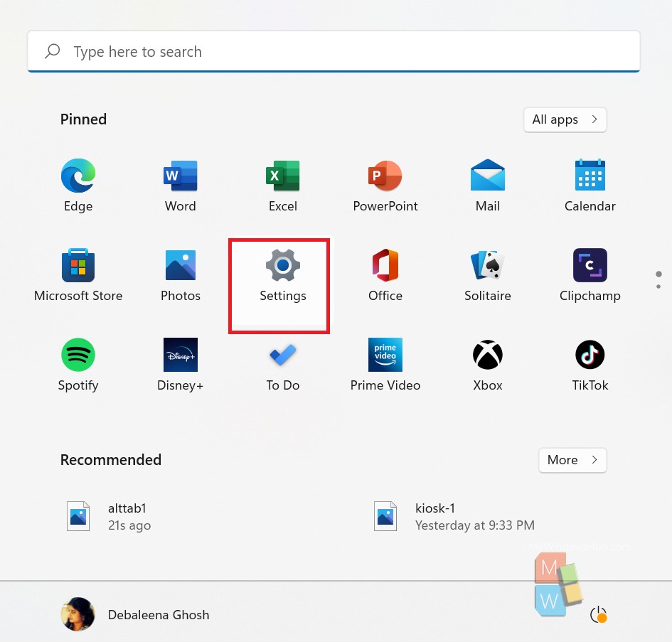
Task: Launch PowerPoint
Action: 385,186
